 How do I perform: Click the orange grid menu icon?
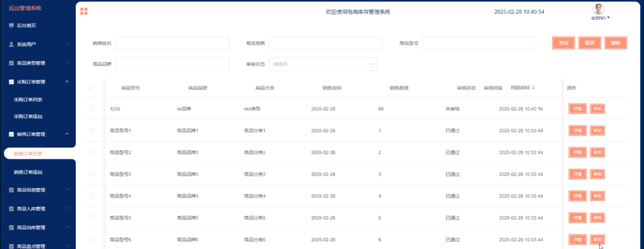tap(84, 11)
